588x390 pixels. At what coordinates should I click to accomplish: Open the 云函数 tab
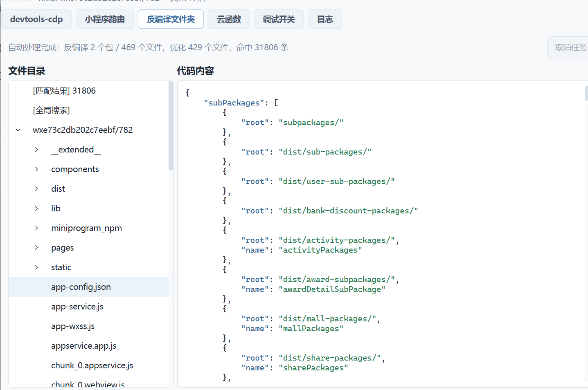[229, 19]
